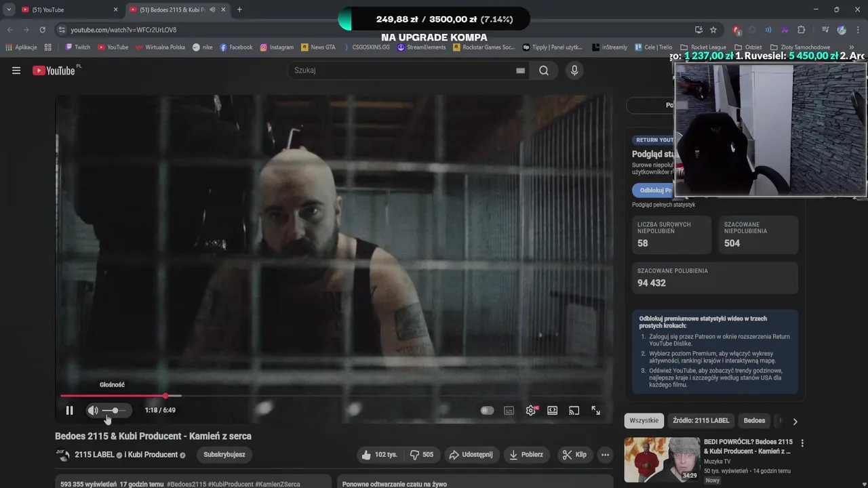This screenshot has height=488, width=868.
Task: Toggle the autoplay switch in player
Action: (487, 410)
